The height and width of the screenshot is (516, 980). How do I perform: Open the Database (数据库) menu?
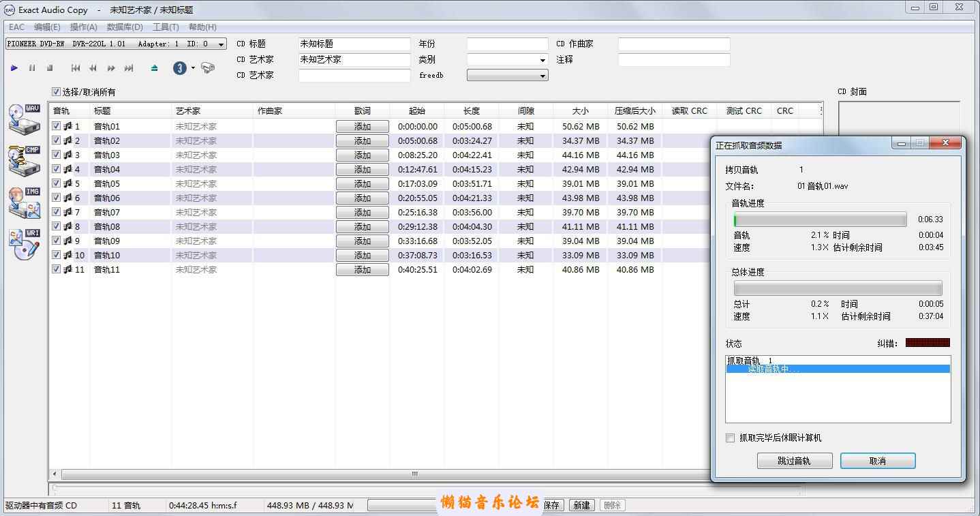125,27
